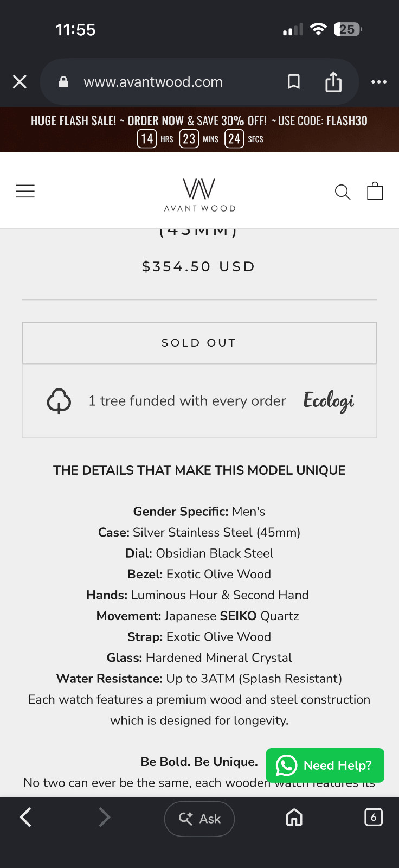The height and width of the screenshot is (868, 399).
Task: Tap the Ecologi logo
Action: click(x=329, y=401)
